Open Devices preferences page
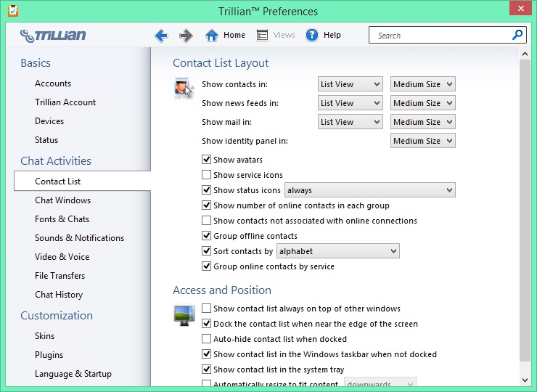The height and width of the screenshot is (392, 537). [49, 121]
